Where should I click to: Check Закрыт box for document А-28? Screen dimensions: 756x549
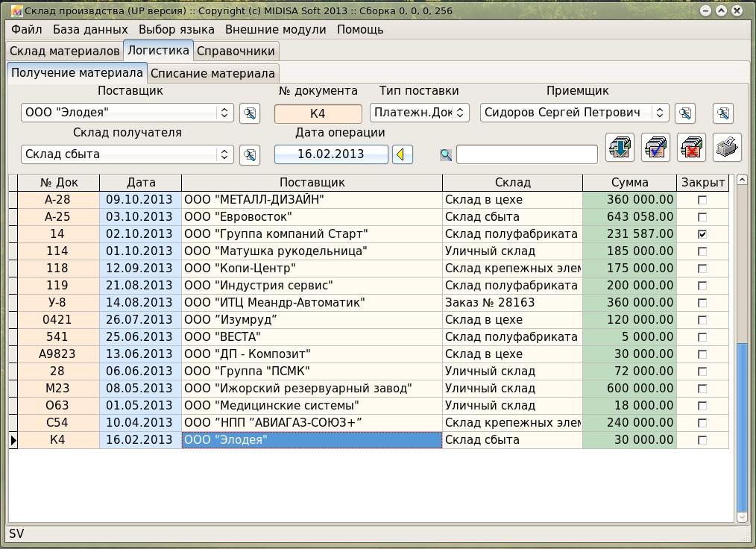(702, 200)
